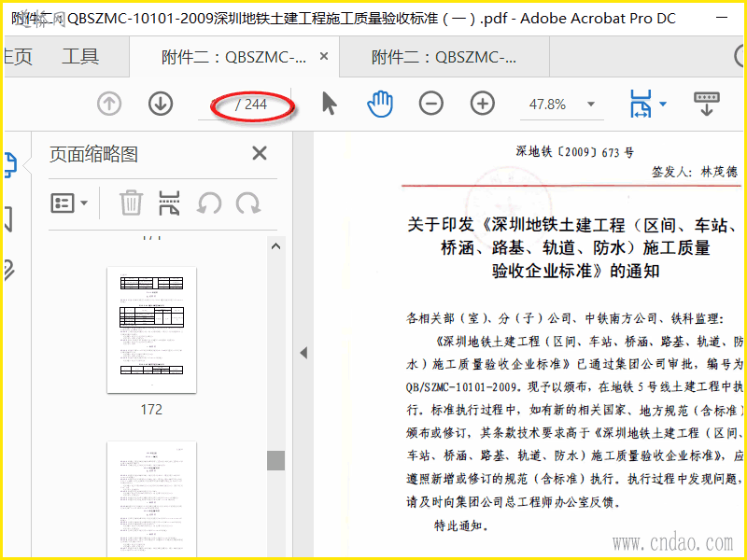
Task: Click the fit page width icon
Action: pyautogui.click(x=641, y=104)
